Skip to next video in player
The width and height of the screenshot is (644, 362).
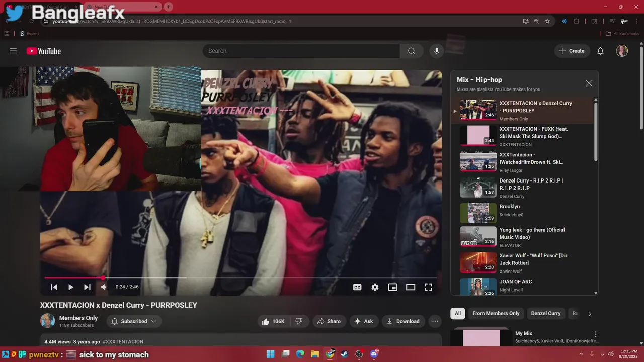[87, 287]
